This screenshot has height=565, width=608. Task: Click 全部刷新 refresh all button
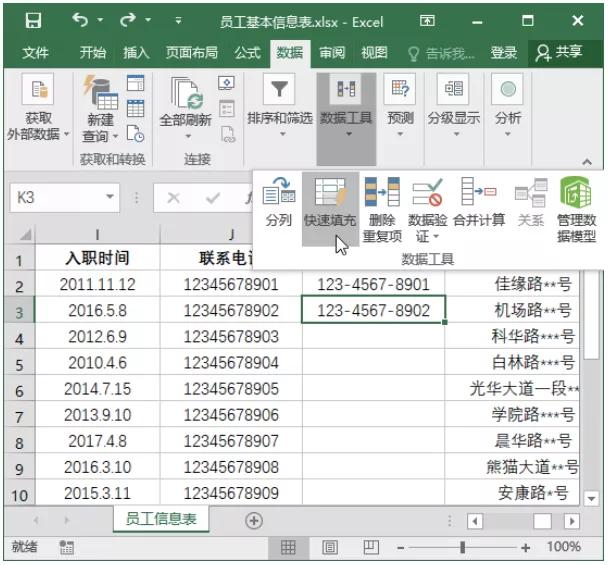[186, 108]
